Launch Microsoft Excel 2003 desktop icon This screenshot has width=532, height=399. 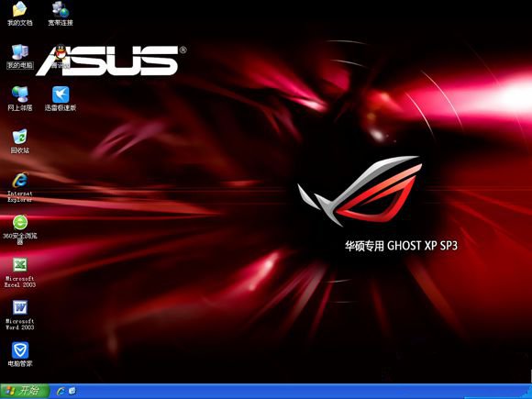[x=19, y=272]
